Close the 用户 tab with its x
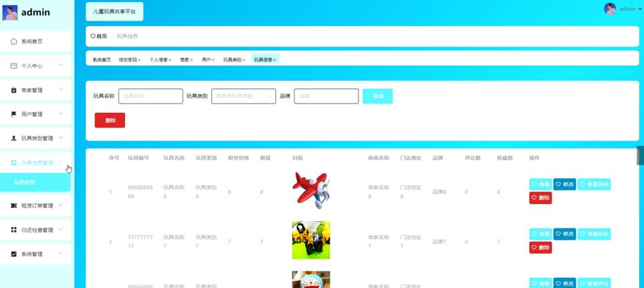This screenshot has height=288, width=644. pos(213,60)
